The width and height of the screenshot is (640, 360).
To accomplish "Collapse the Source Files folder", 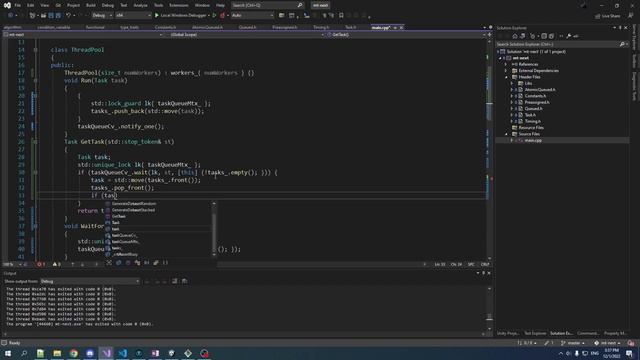I will 506,134.
